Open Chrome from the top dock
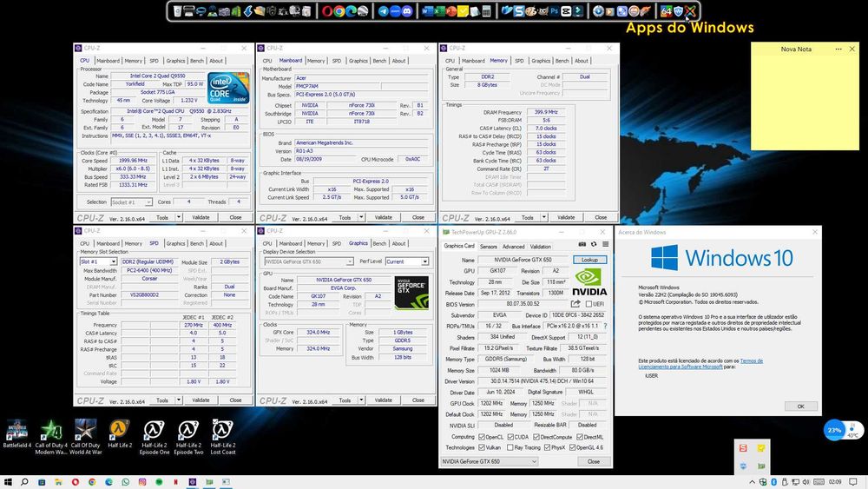The height and width of the screenshot is (489, 868). [x=339, y=11]
